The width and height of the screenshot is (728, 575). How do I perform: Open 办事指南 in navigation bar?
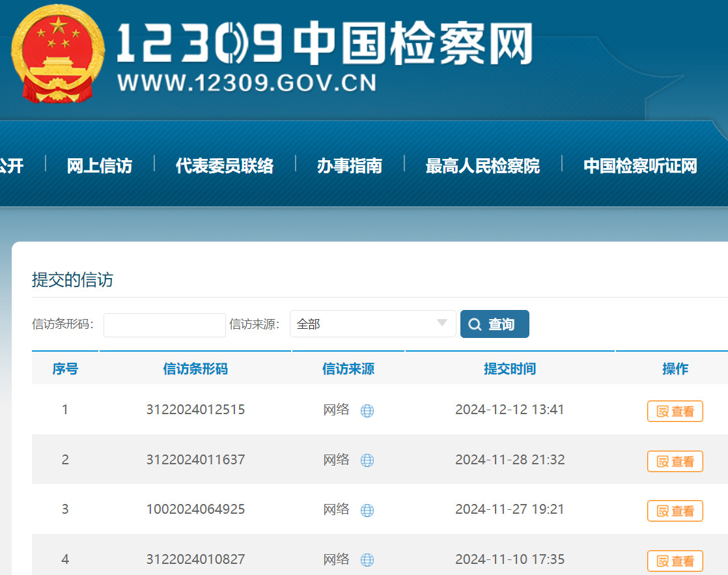(350, 166)
